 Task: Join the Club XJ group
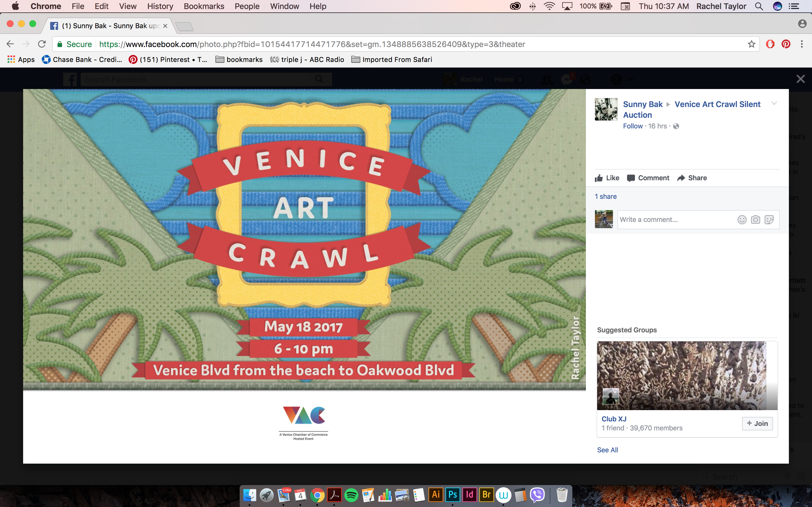click(757, 424)
